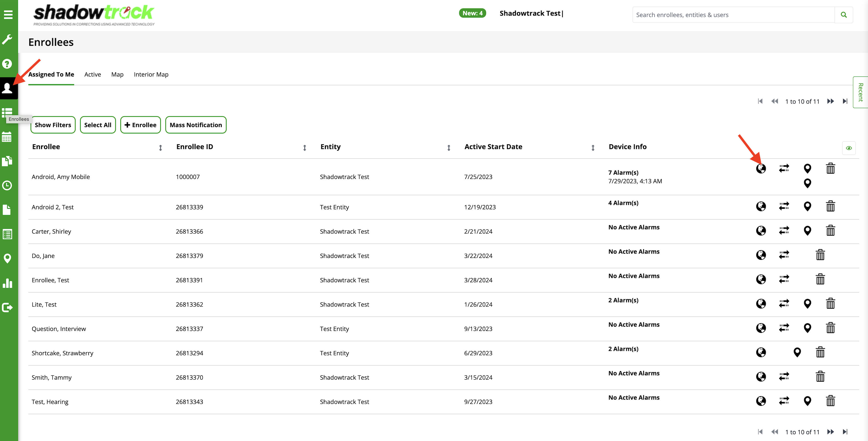Screen dimensions: 868x441
Task: Open the hamburger menu in sidebar
Action: click(8, 14)
